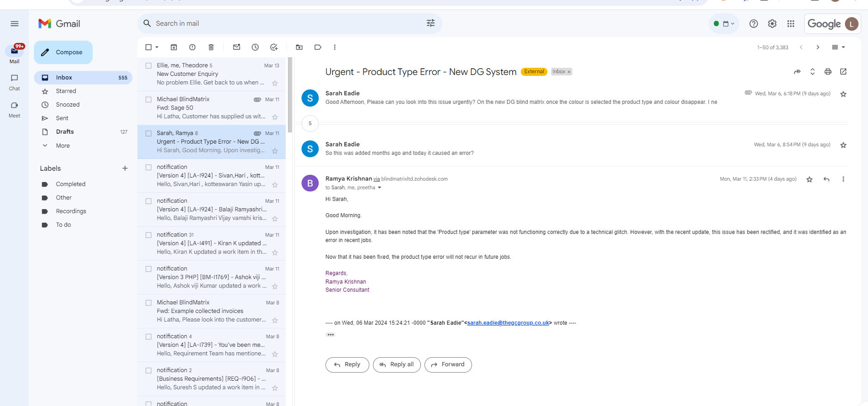868x406 pixels.
Task: Open the search options filter icon
Action: click(430, 23)
